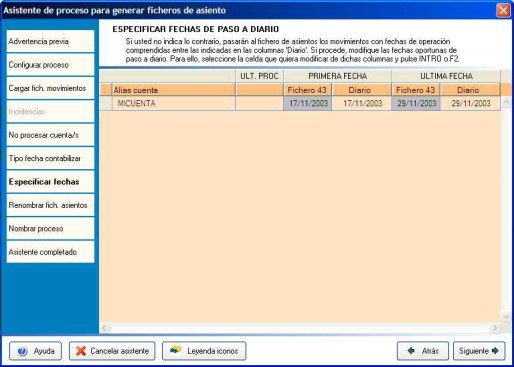Select primera fecha Fichero 43 cell 17/11/2003
514x367 pixels.
tap(307, 103)
